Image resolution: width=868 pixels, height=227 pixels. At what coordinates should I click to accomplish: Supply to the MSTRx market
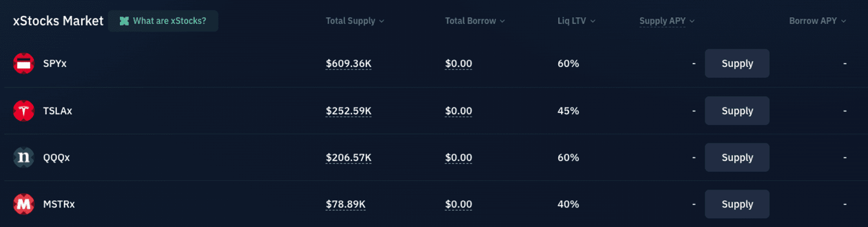737,204
